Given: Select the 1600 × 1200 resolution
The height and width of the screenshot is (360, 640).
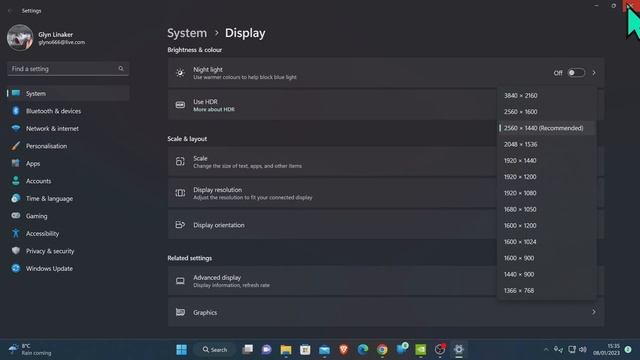Looking at the screenshot, I should tap(546, 226).
